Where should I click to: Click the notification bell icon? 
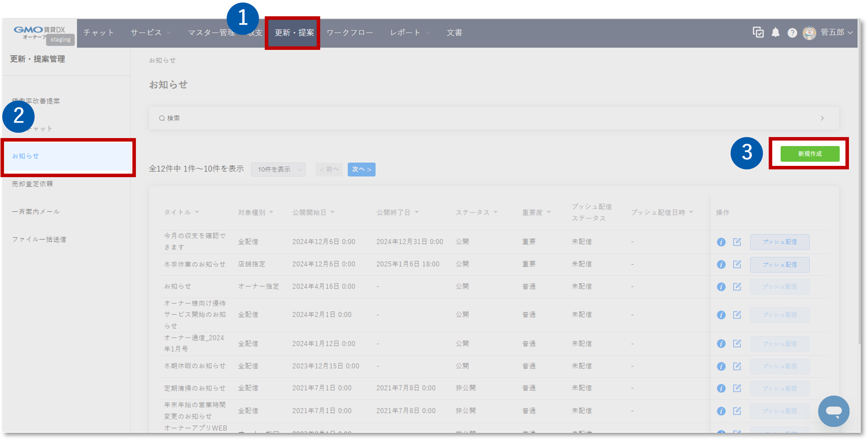coord(775,33)
